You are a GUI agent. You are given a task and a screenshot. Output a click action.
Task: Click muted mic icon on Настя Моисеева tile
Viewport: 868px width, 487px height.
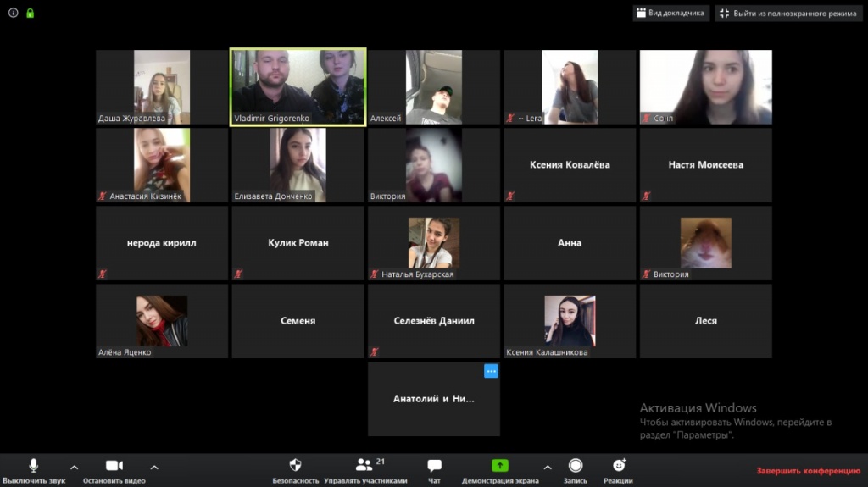[646, 196]
